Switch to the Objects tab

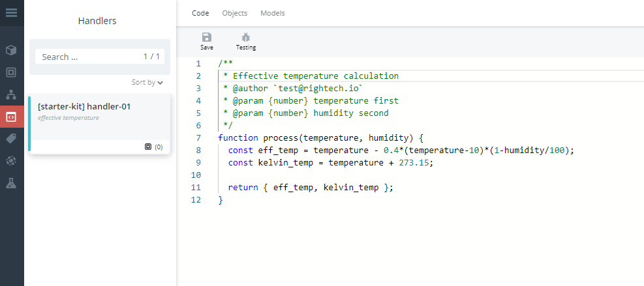[x=235, y=13]
